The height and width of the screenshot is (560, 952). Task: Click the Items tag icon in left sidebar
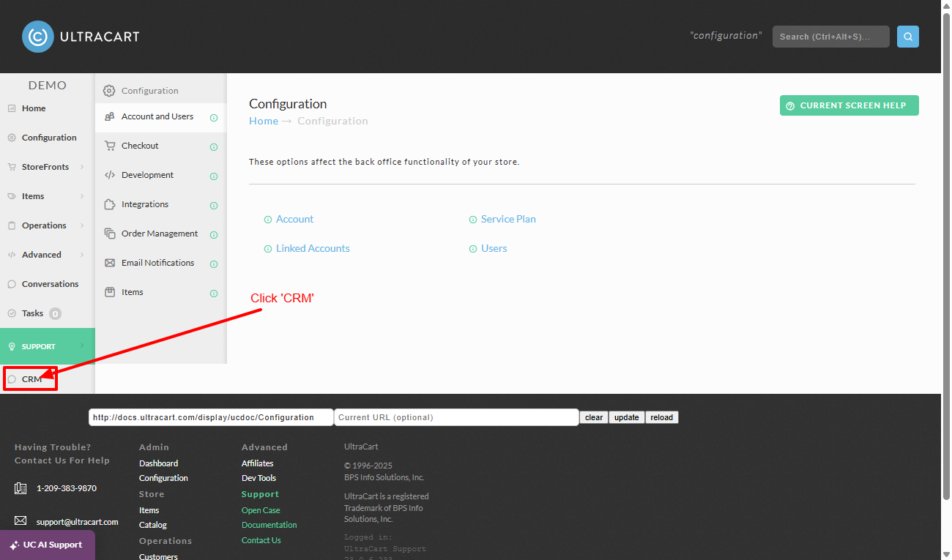(12, 196)
